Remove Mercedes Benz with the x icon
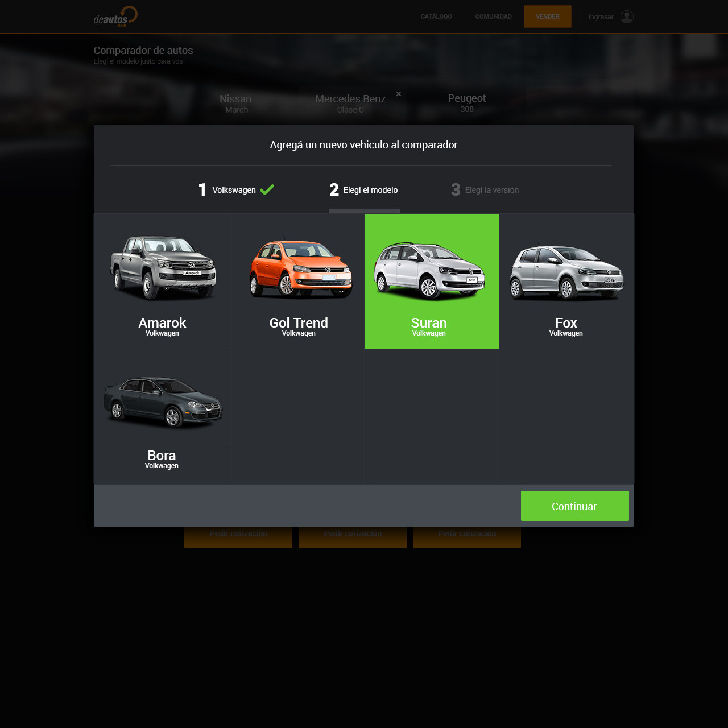 tap(399, 94)
